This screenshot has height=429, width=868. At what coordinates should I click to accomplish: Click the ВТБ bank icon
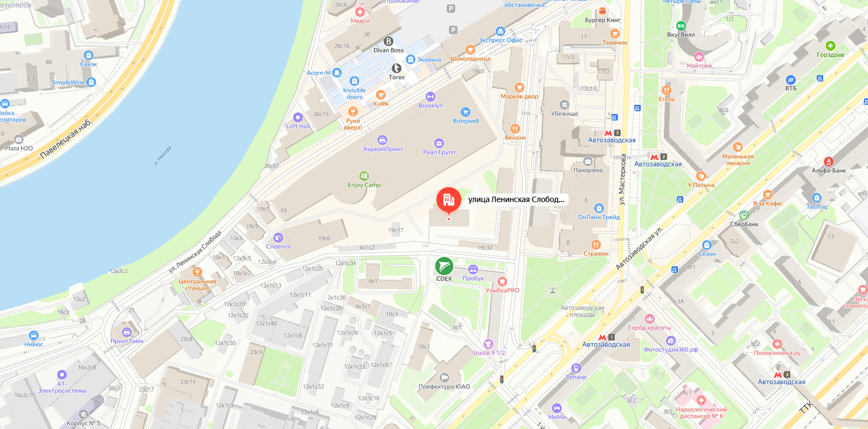(791, 79)
